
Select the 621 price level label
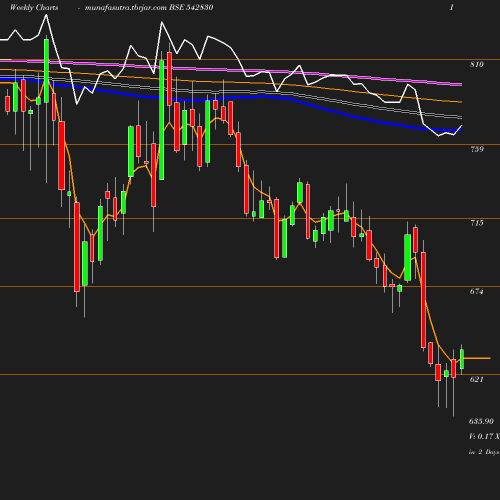[477, 379]
